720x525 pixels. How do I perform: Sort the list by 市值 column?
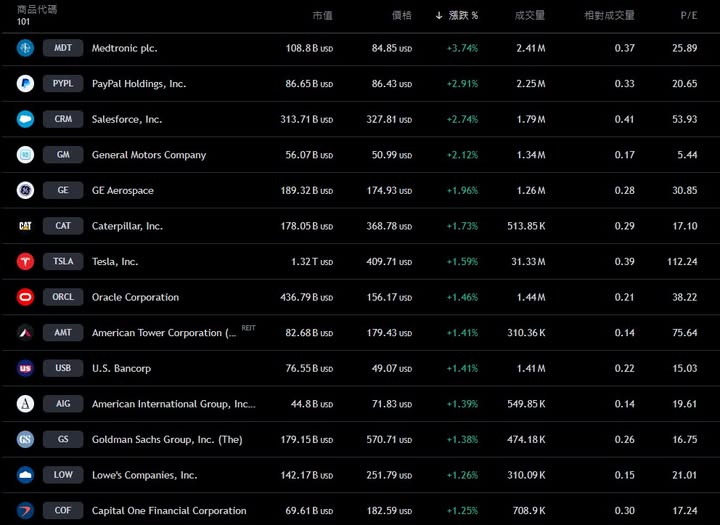coord(322,16)
